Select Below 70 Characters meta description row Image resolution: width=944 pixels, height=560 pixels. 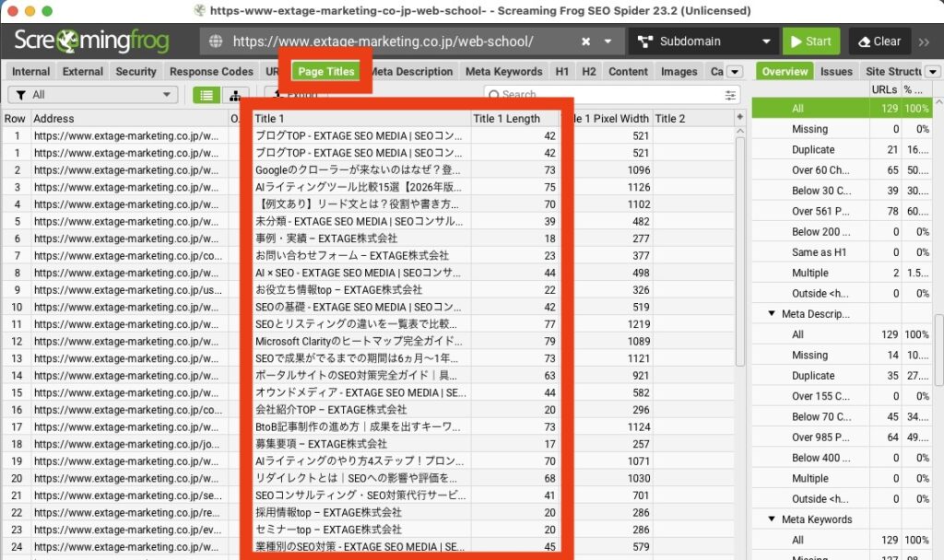click(841, 417)
